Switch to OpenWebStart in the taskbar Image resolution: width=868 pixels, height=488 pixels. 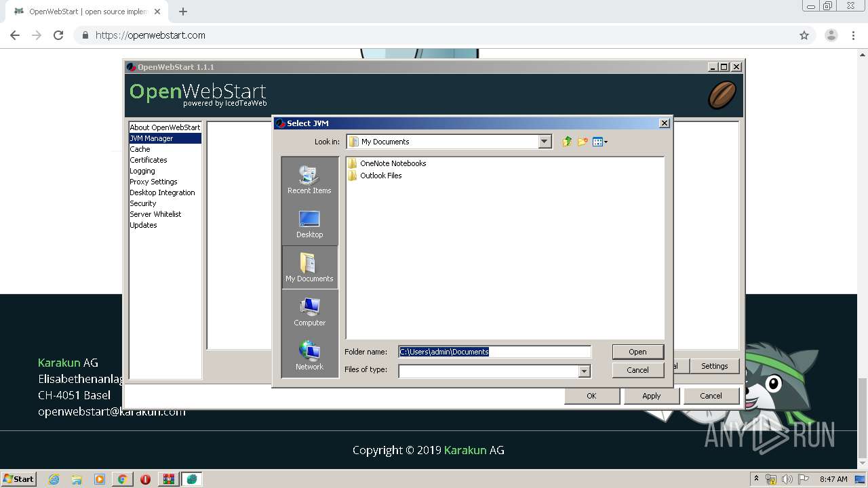[192, 479]
